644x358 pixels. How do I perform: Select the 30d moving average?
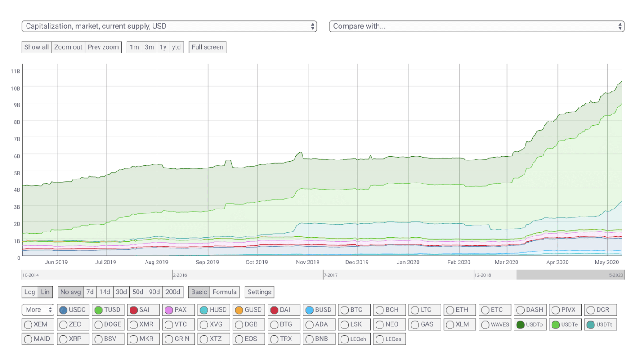pyautogui.click(x=121, y=292)
